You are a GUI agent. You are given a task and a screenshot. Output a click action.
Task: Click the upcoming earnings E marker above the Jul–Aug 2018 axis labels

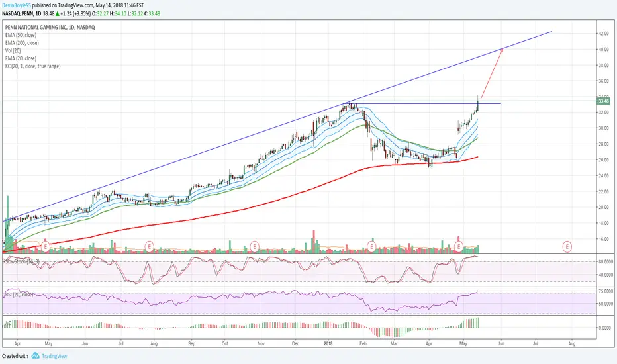[x=567, y=247]
